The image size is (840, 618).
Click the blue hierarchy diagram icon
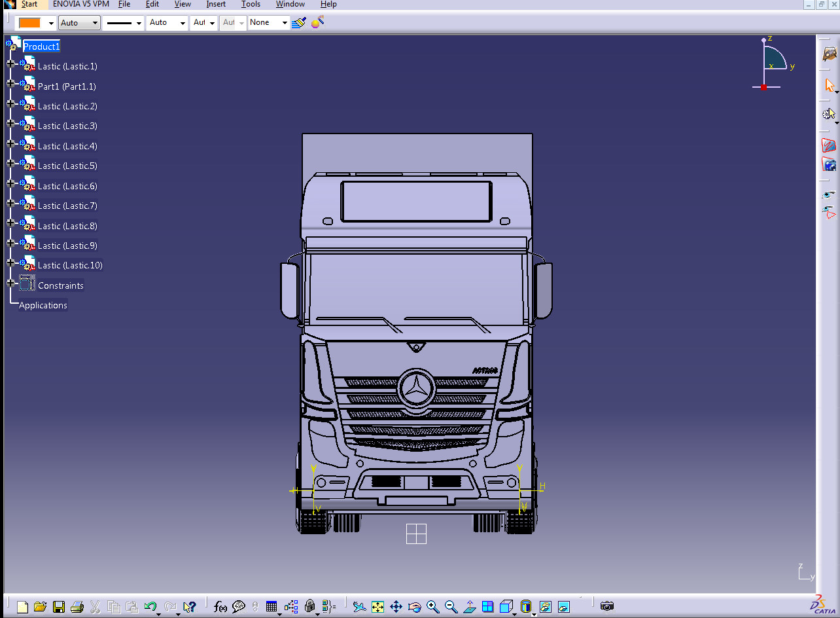pos(291,607)
